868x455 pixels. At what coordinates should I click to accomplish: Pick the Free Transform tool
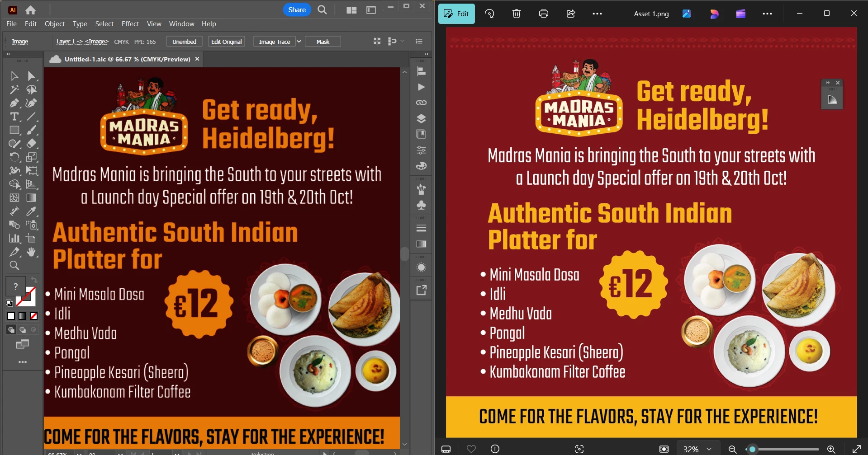click(31, 171)
